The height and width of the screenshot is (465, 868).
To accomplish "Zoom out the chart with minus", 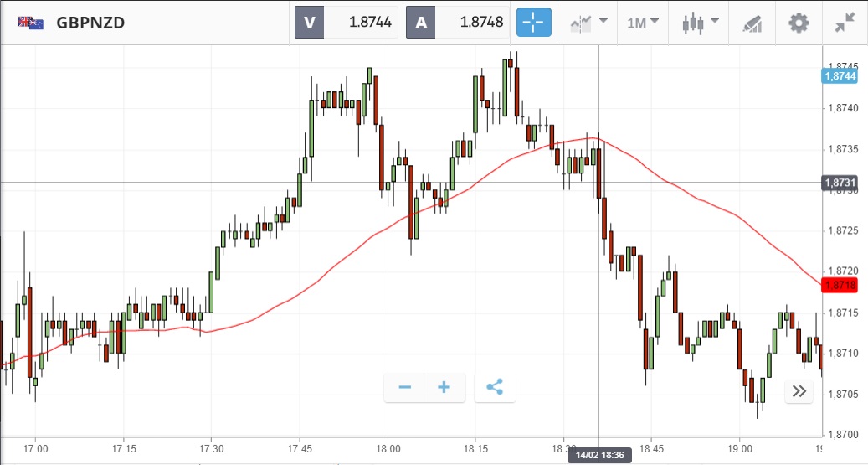I will click(405, 387).
